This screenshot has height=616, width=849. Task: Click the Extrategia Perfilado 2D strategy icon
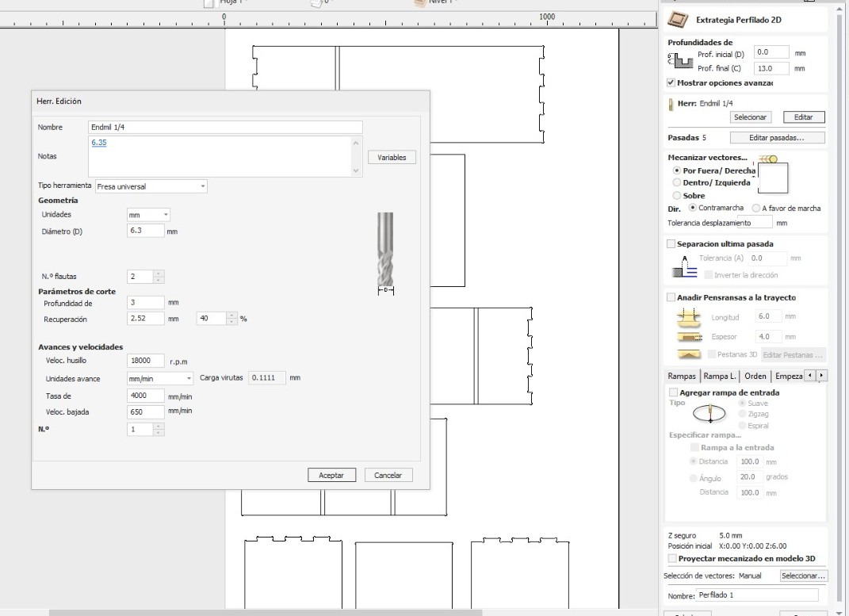[x=678, y=20]
